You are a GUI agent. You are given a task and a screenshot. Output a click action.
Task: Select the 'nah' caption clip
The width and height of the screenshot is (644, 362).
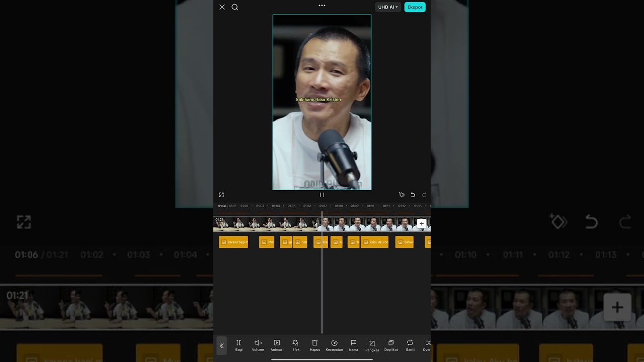tap(300, 242)
